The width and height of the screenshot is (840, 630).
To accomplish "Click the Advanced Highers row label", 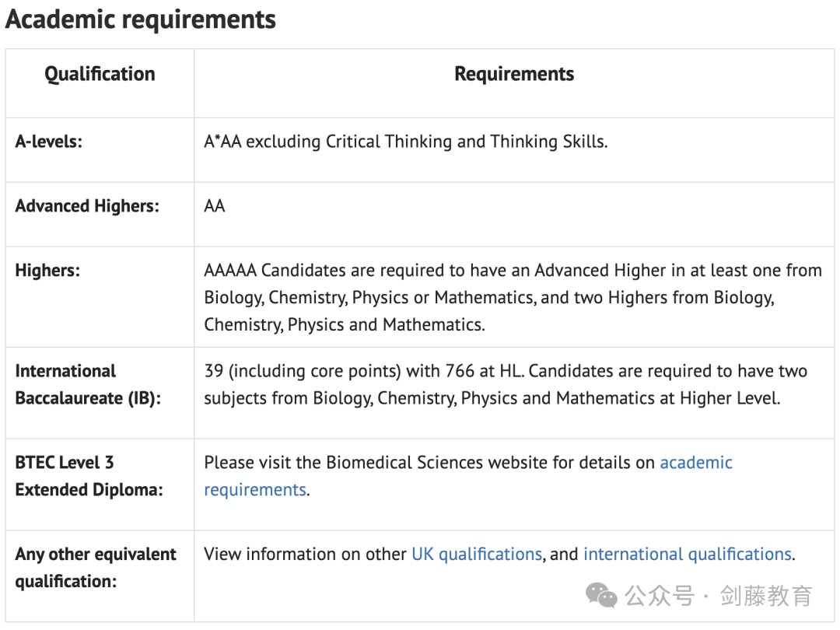I will pos(87,205).
